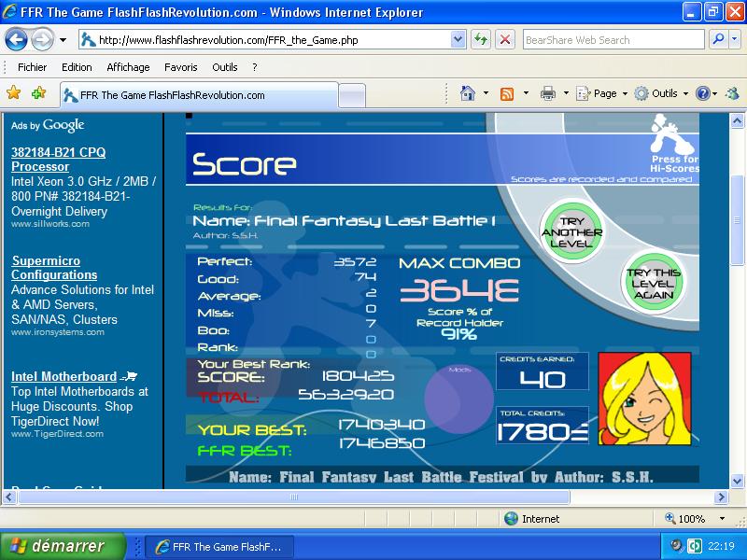Click the blue Help question icon
Viewport: 747px width, 560px height.
coord(703,93)
